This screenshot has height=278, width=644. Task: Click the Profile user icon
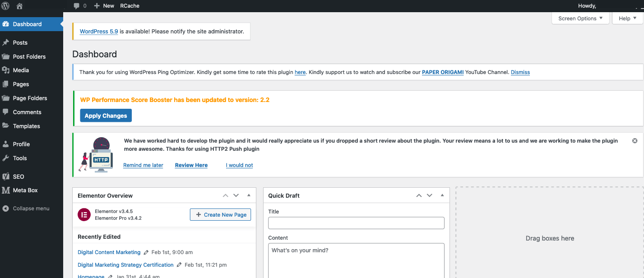pos(6,144)
